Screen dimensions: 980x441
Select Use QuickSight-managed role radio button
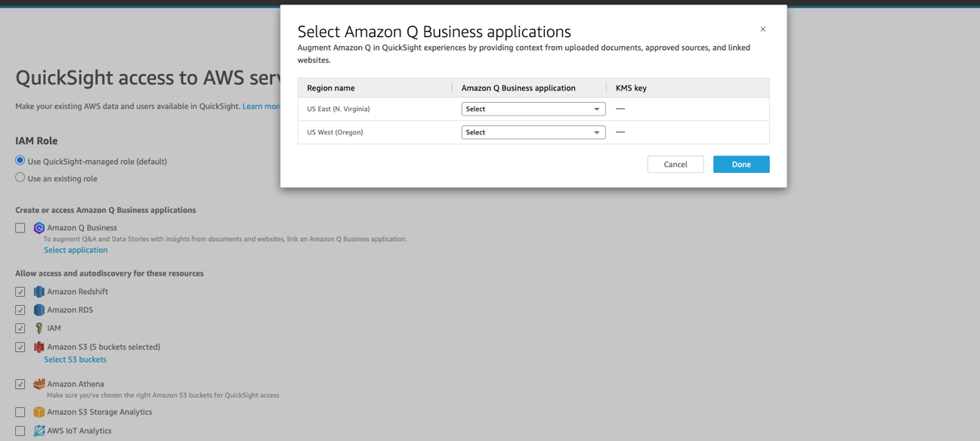20,160
